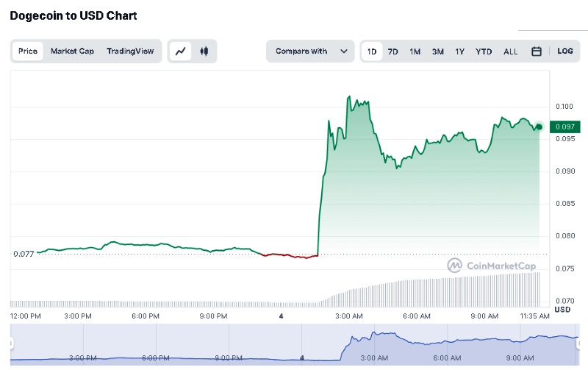Select the Market Cap tab

pos(72,51)
